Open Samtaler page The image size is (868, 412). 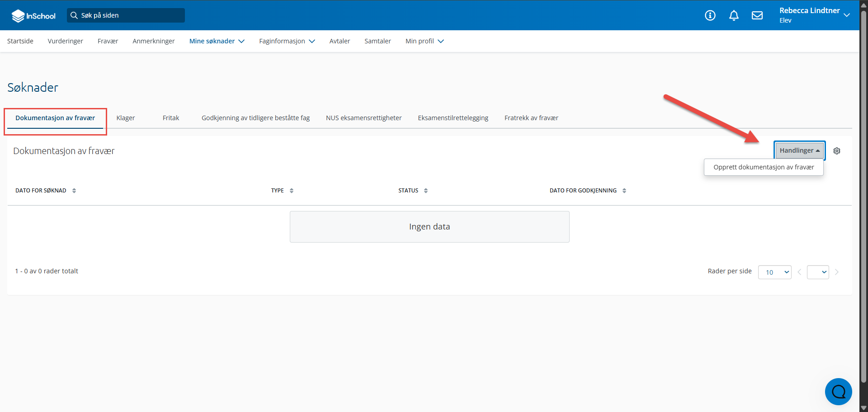(378, 41)
